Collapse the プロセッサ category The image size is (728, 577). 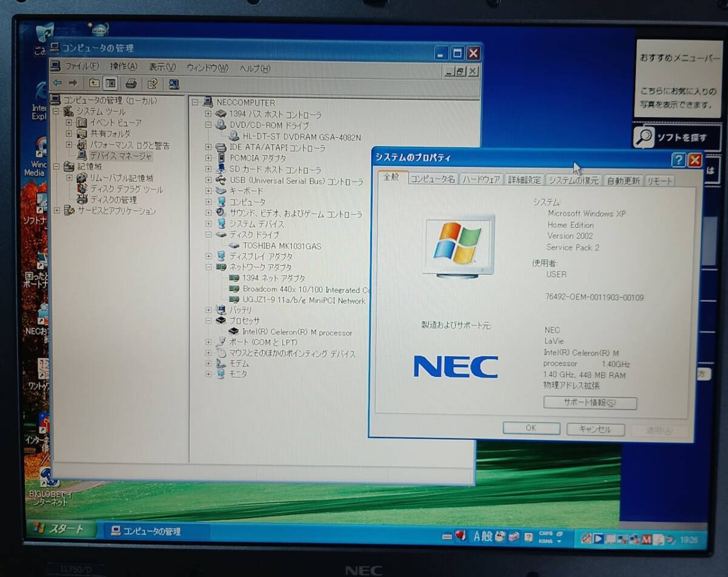click(208, 320)
